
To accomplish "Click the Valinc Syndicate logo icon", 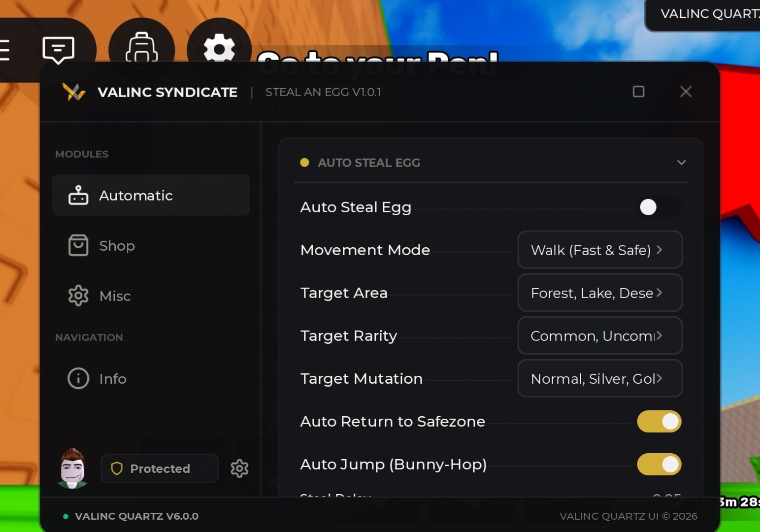I will [74, 92].
